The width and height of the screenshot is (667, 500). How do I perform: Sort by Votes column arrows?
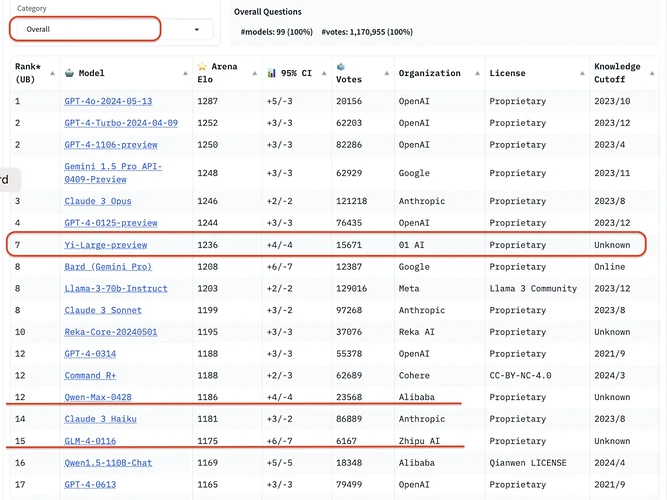(x=384, y=73)
